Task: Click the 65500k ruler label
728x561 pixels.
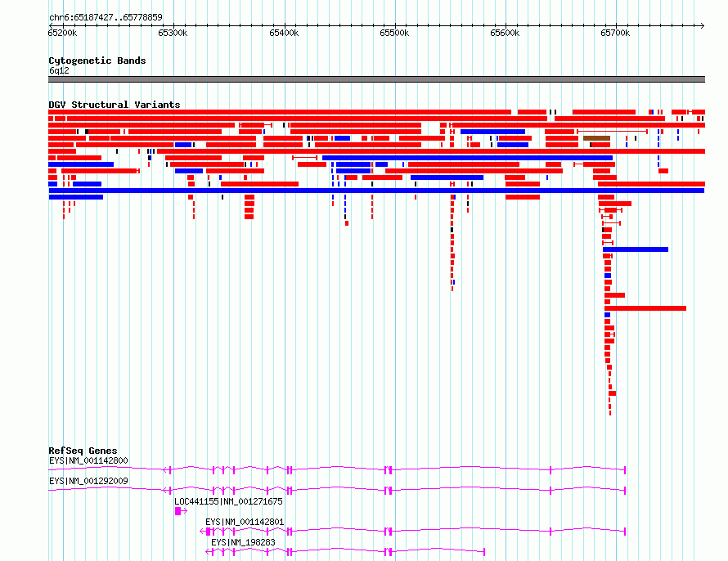Action: click(x=394, y=33)
